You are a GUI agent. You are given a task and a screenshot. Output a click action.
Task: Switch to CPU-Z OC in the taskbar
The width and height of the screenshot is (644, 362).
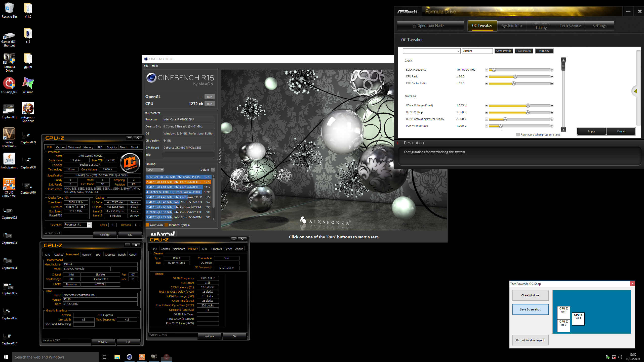(142, 357)
